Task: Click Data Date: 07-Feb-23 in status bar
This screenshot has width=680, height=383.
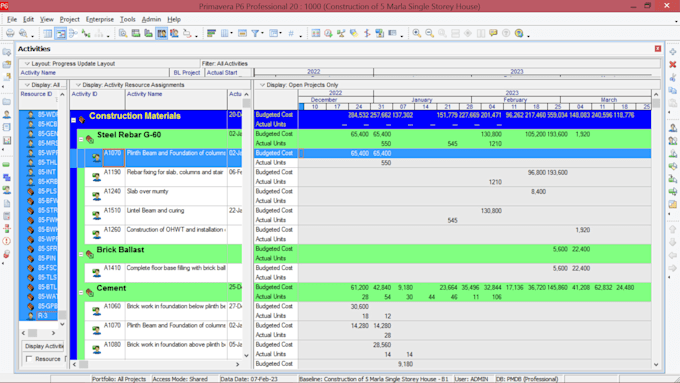Action: point(248,379)
